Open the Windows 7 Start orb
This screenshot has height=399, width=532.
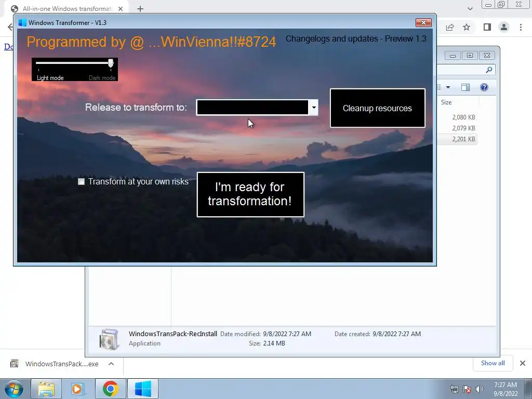[x=14, y=389]
